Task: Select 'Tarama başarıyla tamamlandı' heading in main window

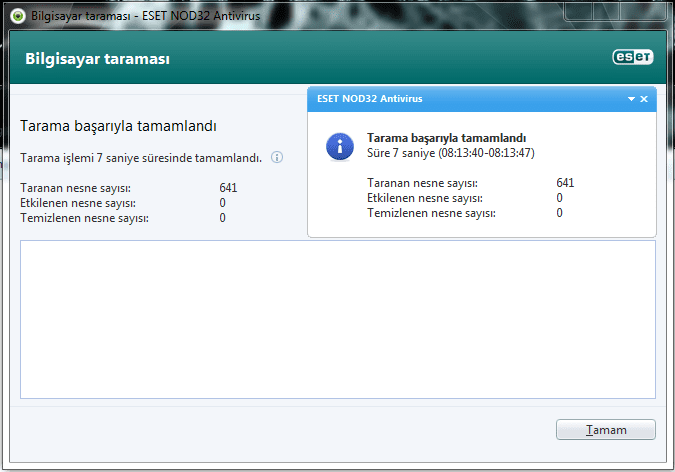Action: [x=118, y=126]
